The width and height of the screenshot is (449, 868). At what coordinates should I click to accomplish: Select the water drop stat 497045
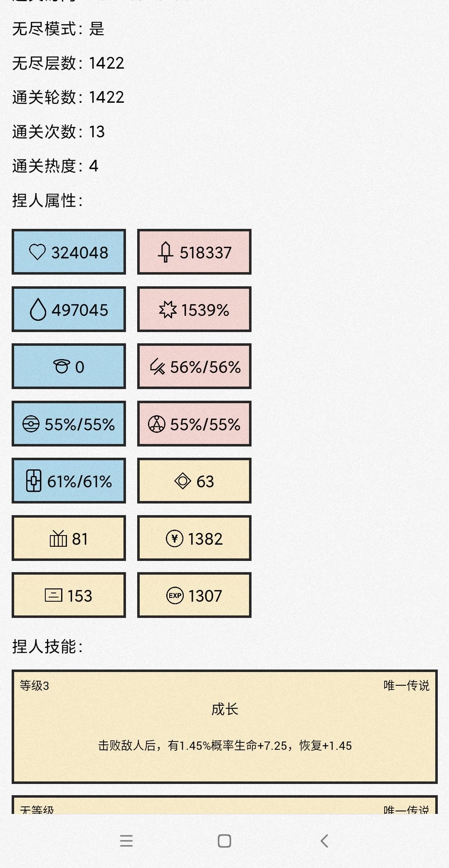coord(69,309)
